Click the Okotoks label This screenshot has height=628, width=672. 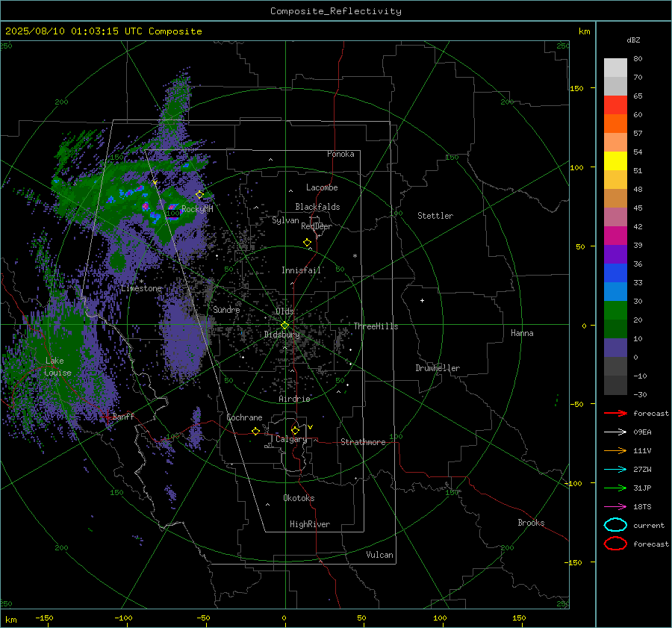(x=299, y=497)
